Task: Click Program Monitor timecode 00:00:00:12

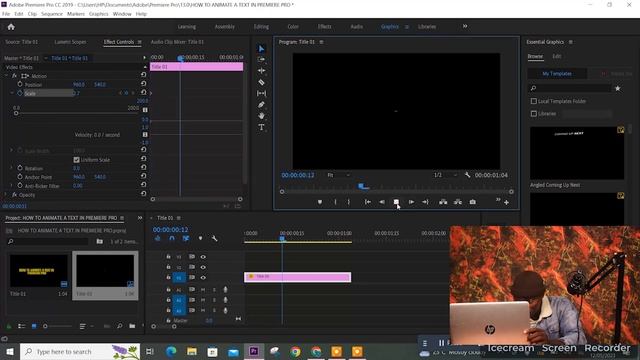Action: coord(298,175)
